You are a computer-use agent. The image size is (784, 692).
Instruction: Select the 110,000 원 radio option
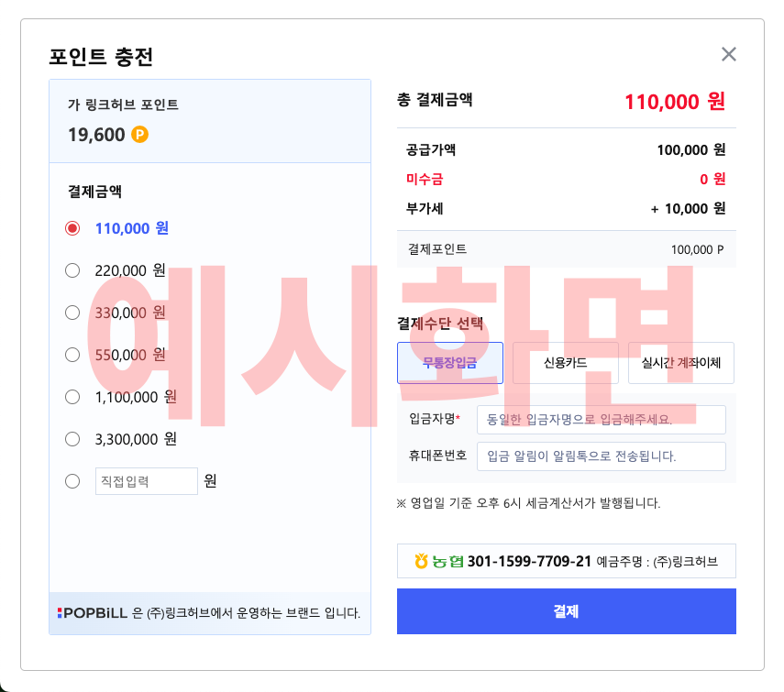(72, 228)
